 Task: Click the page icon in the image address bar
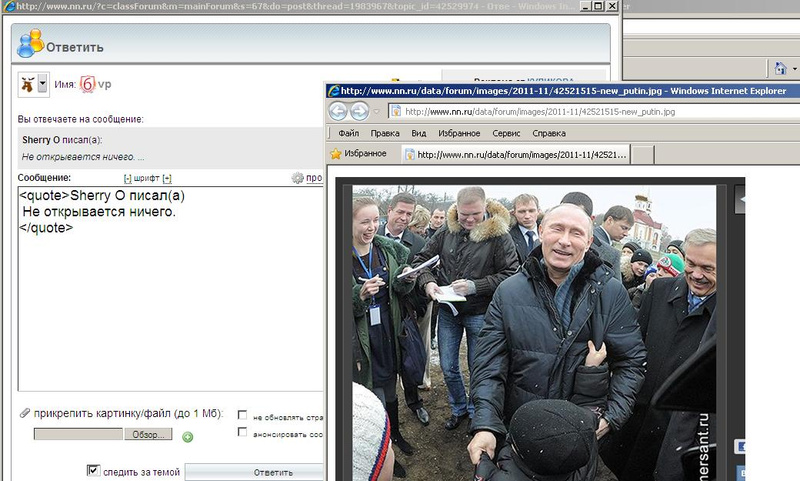396,111
